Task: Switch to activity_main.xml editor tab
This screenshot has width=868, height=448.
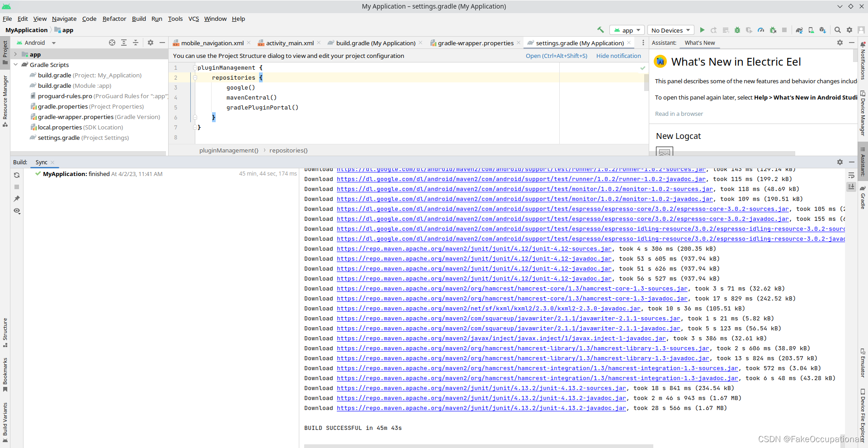Action: pyautogui.click(x=289, y=43)
